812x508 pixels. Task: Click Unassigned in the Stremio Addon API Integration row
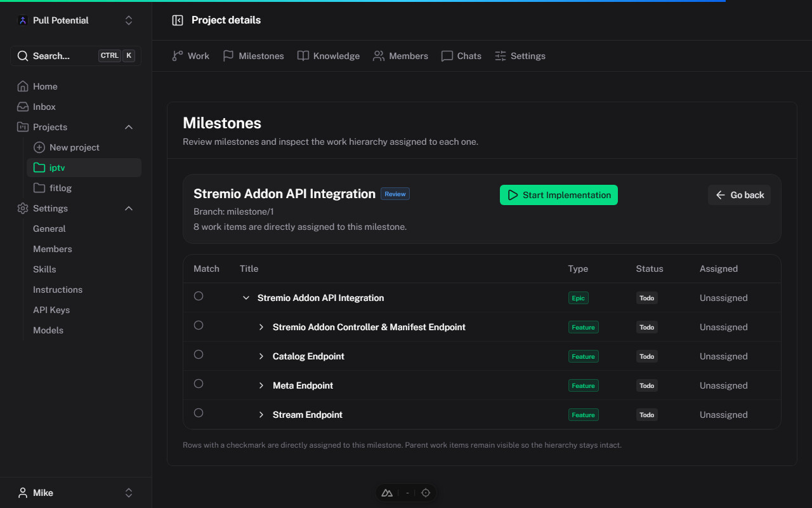pyautogui.click(x=724, y=298)
